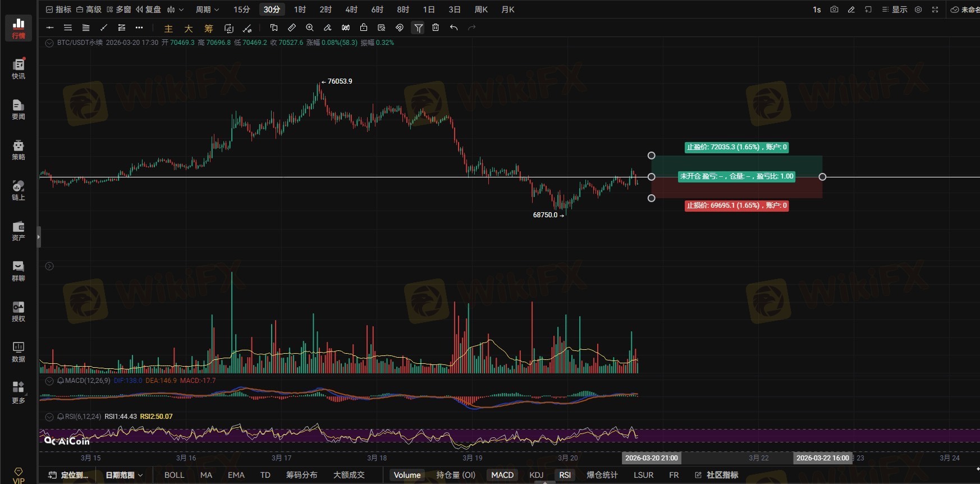980x484 pixels.
Task: Switch to the 1时 timeframe
Action: pos(300,10)
